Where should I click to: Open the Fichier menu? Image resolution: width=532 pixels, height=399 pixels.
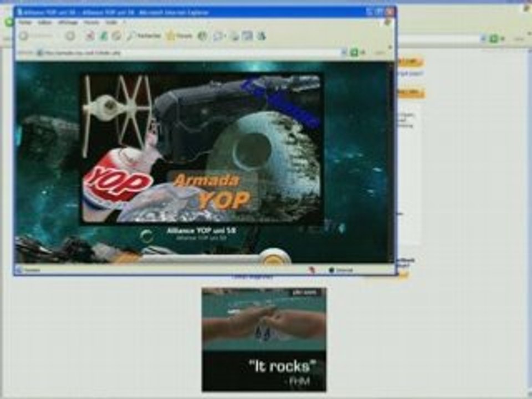pos(25,22)
